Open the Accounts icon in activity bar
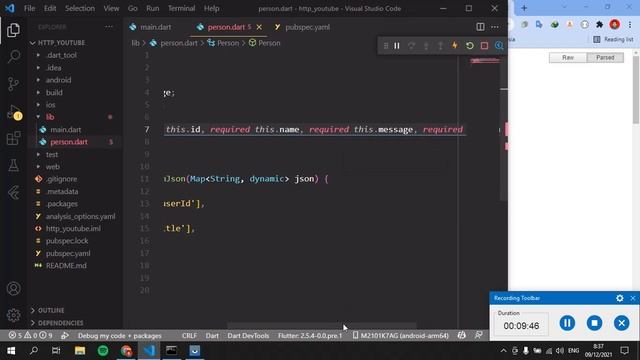Screen dimensions: 640x360 click(x=13, y=289)
